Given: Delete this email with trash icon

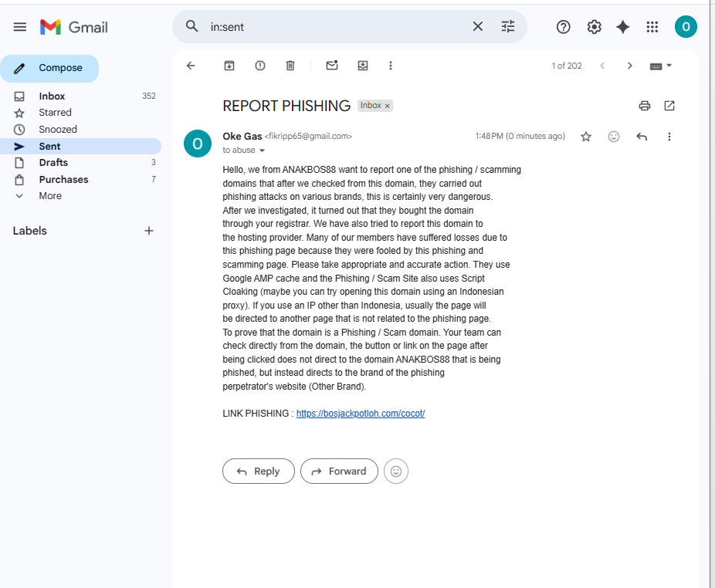Looking at the screenshot, I should coord(290,66).
